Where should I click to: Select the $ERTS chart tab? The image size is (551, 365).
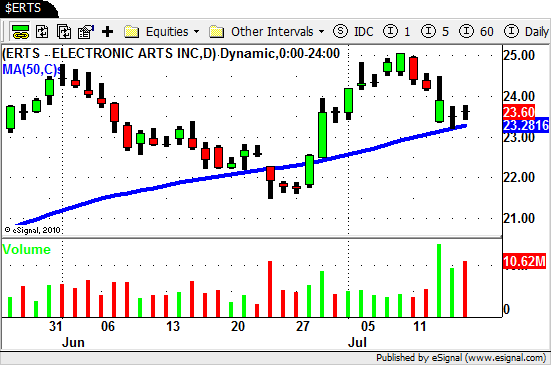coord(23,8)
